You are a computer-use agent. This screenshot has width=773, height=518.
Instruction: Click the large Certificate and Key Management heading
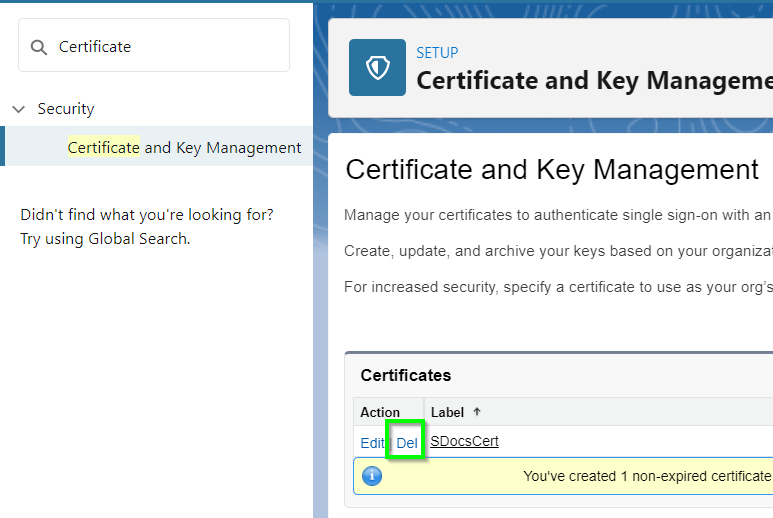(552, 170)
